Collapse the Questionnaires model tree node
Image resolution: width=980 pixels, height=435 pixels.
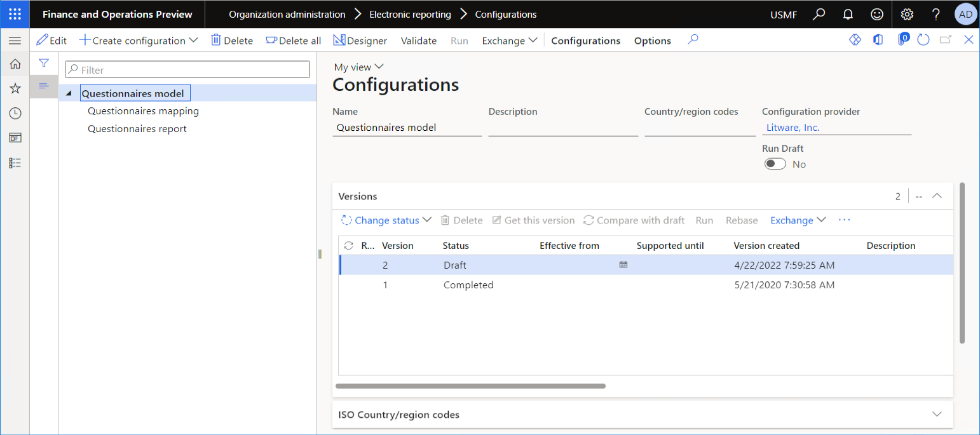coord(69,92)
